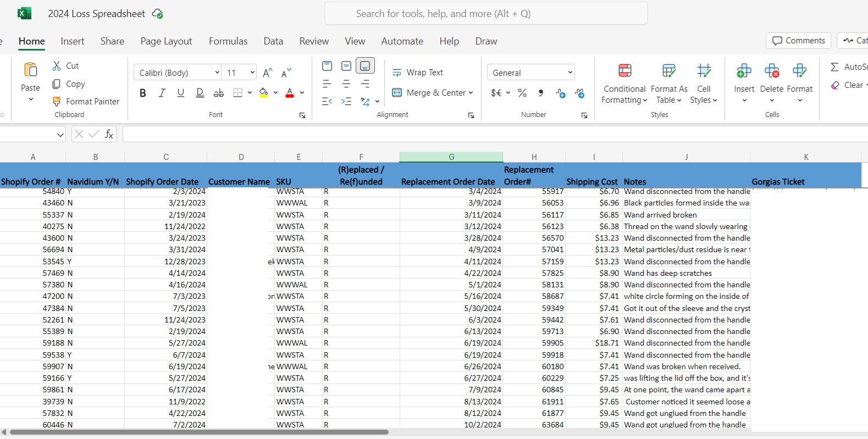Toggle bold formatting

tap(143, 93)
